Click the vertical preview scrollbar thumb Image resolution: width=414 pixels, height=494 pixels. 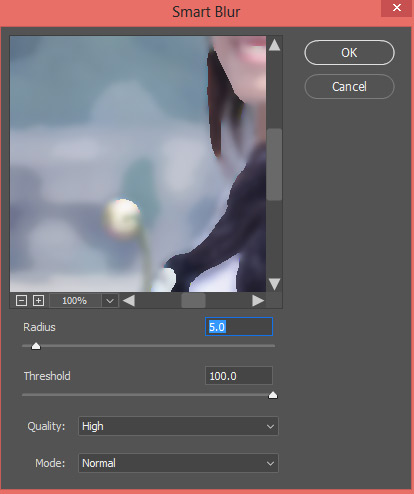pos(274,164)
